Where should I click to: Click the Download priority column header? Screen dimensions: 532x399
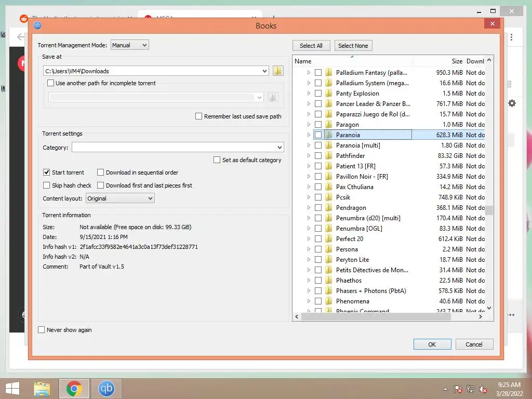475,61
